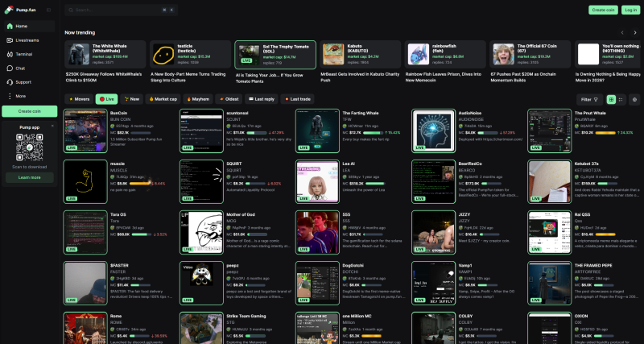Screen dimensions: 644x344
Task: Close the Pump app QR panel
Action: click(x=52, y=126)
